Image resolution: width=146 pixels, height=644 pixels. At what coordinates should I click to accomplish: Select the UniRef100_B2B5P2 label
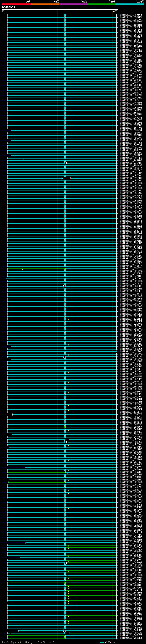tap(131, 274)
